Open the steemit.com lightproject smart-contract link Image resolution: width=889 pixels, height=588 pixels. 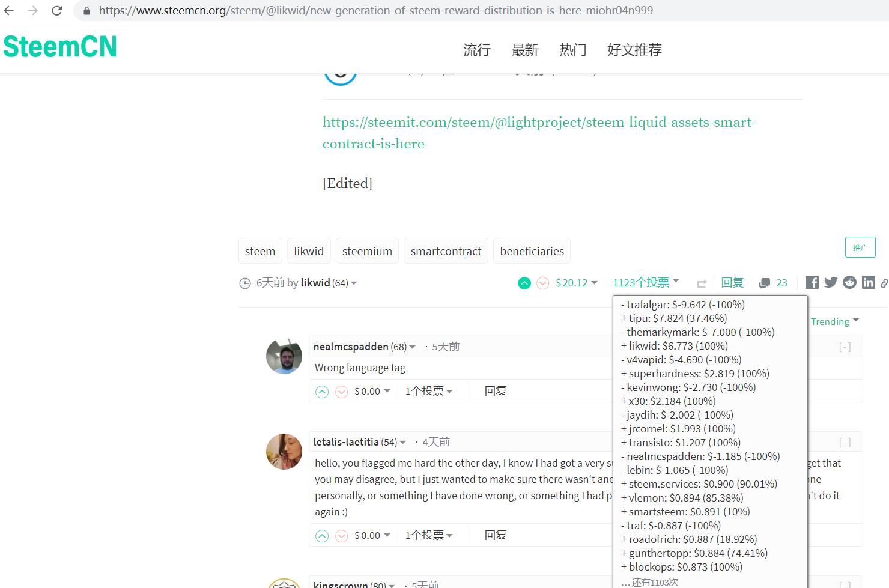tap(539, 133)
